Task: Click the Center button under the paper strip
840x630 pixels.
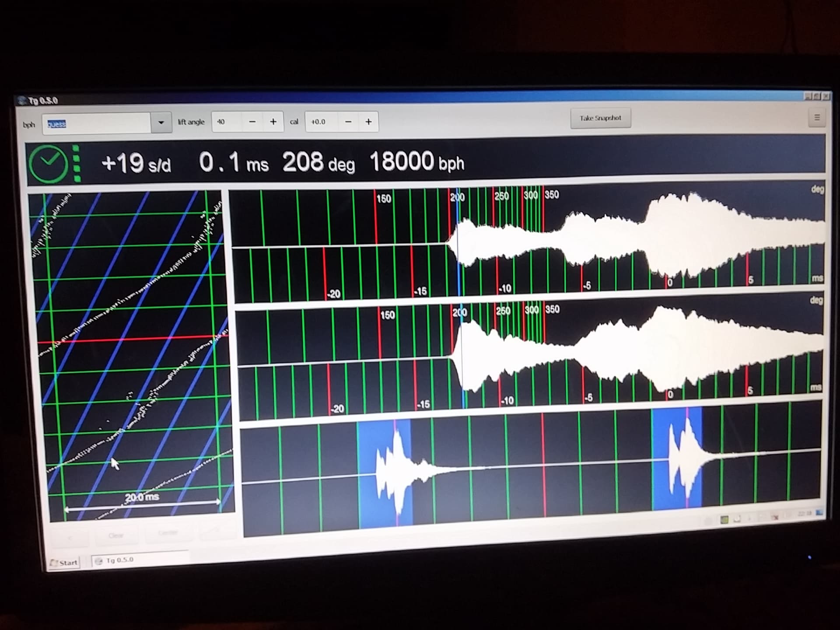Action: [x=168, y=533]
